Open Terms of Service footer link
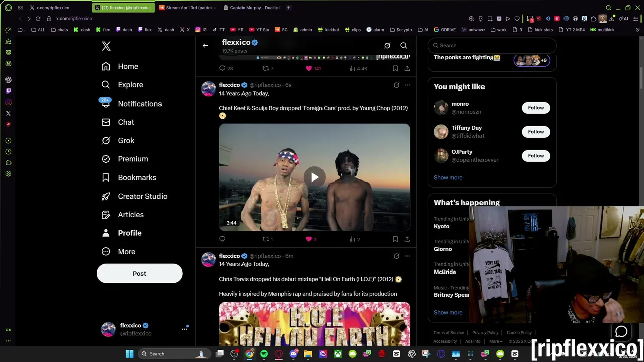644x362 pixels. [x=449, y=333]
